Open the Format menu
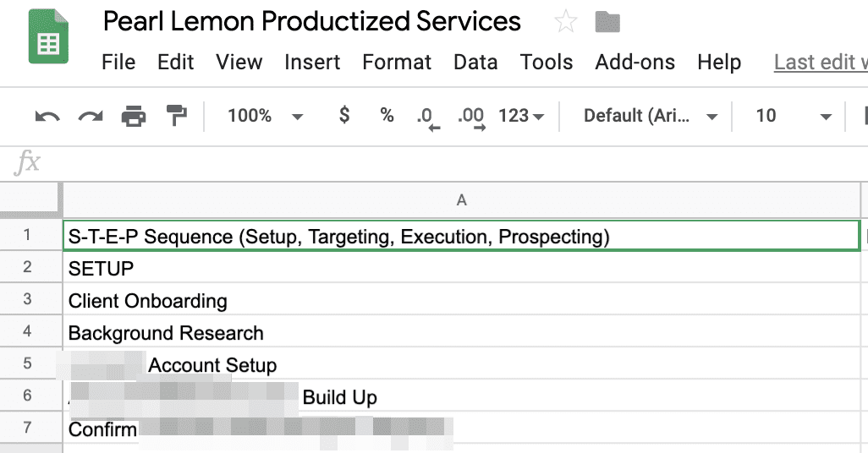Screen dimensions: 868x453 click(397, 62)
